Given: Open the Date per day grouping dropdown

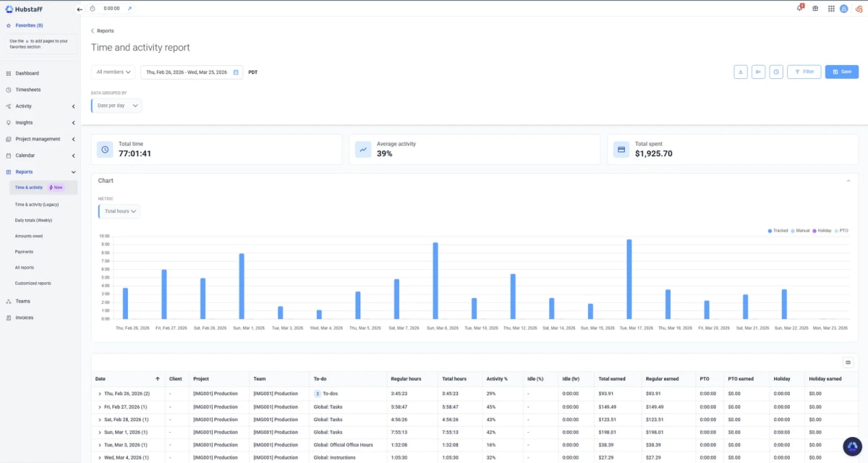Looking at the screenshot, I should coord(116,106).
